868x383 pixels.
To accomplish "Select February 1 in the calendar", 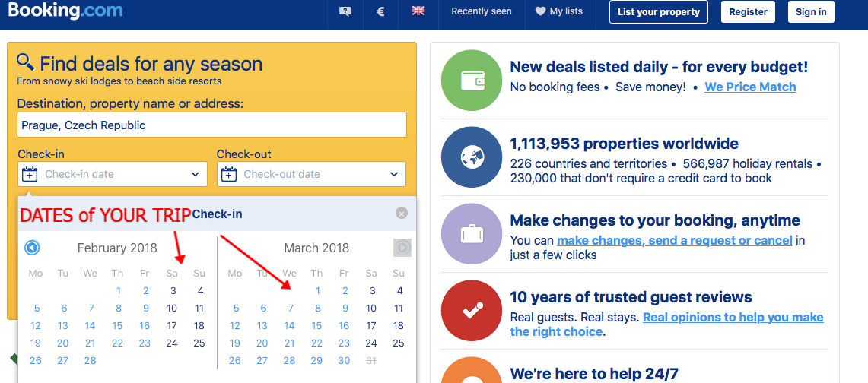I will [119, 291].
